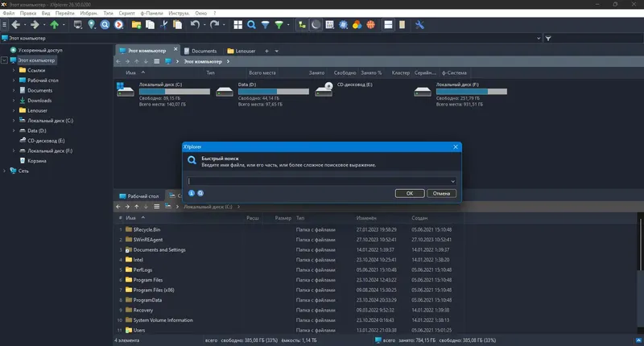Click the Локальный диск (C:) usage bar
The width and height of the screenshot is (644, 346).
pyautogui.click(x=175, y=92)
